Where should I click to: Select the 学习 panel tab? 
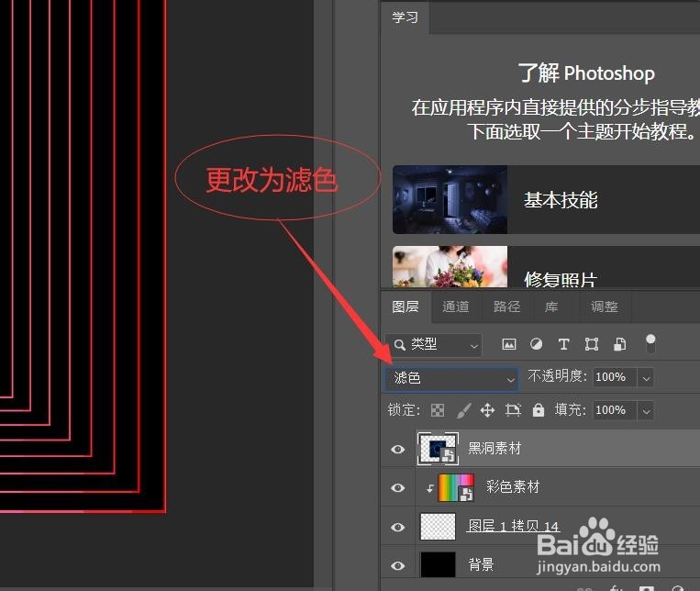(x=405, y=17)
